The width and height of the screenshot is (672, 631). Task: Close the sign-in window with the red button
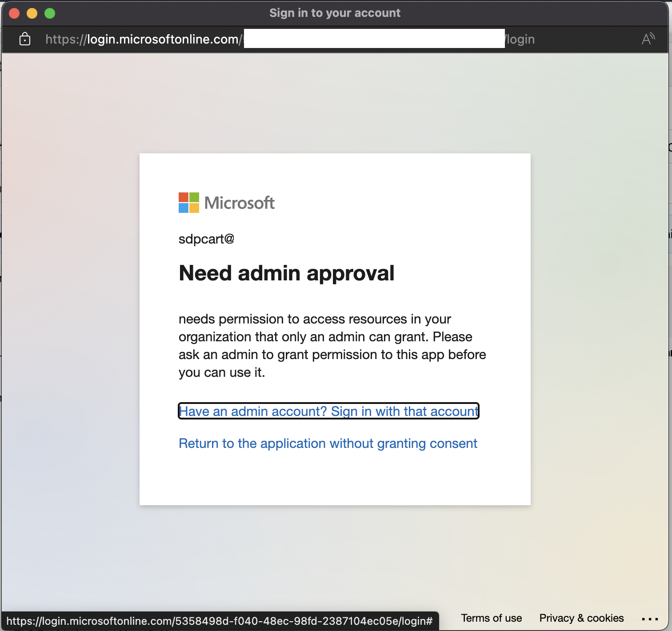point(14,13)
